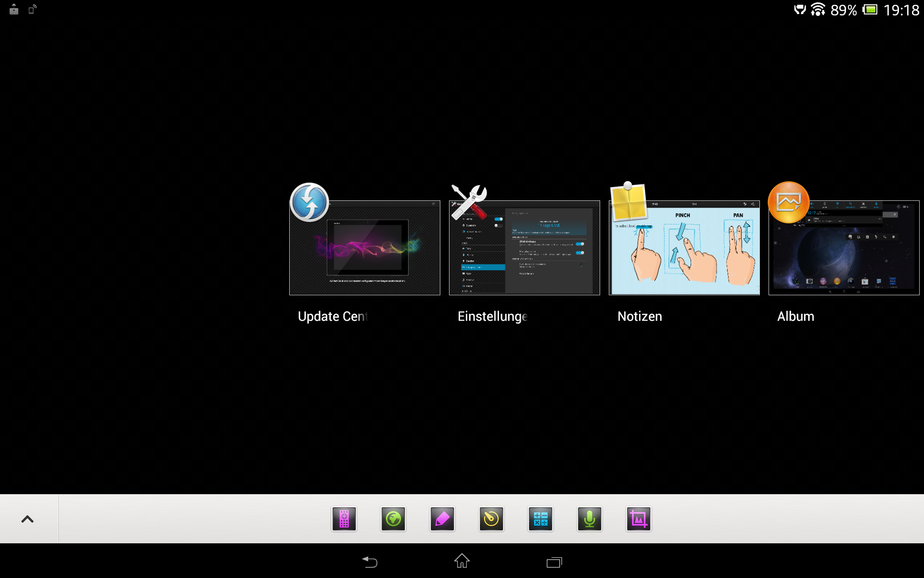The image size is (924, 578).
Task: Start the yellow timer small app
Action: click(491, 519)
